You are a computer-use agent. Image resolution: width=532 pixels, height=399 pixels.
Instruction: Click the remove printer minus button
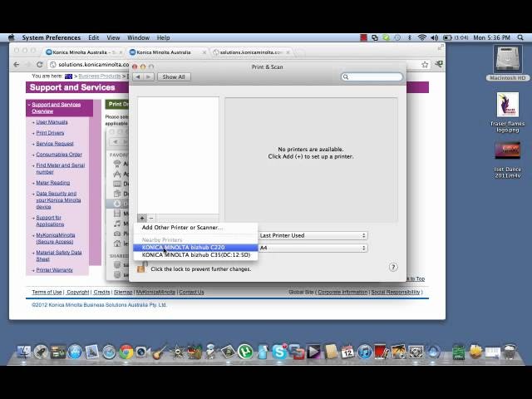(x=151, y=218)
